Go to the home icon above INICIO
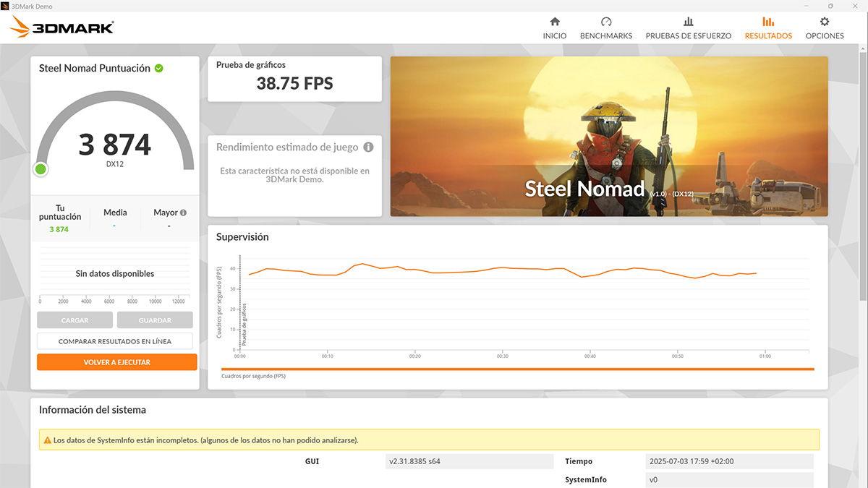The image size is (868, 488). [x=555, y=22]
